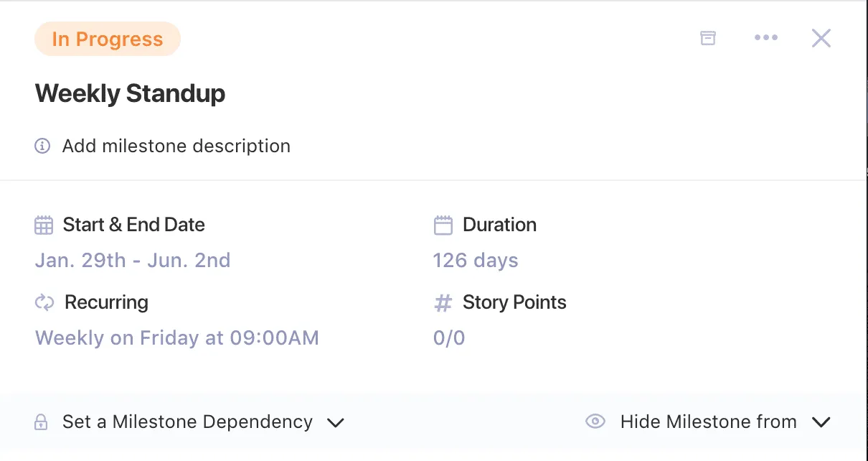Viewport: 868px width, 461px height.
Task: Open the date range Jan. 29th - Jun. 2nd
Action: click(x=132, y=260)
